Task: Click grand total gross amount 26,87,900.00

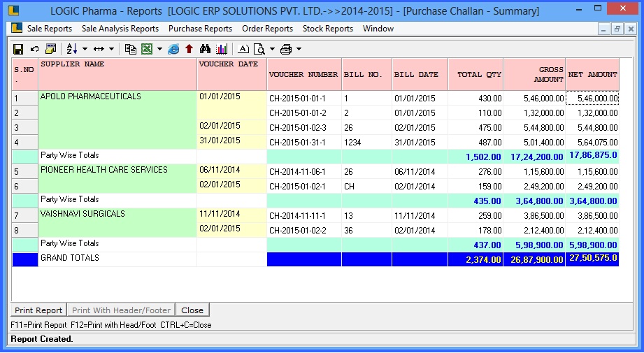Action: click(534, 259)
